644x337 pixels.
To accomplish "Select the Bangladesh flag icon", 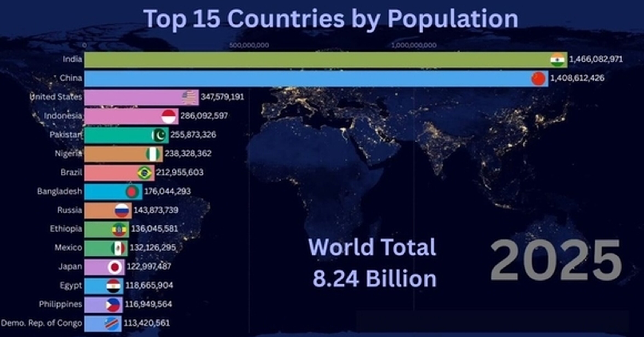I will tap(133, 192).
